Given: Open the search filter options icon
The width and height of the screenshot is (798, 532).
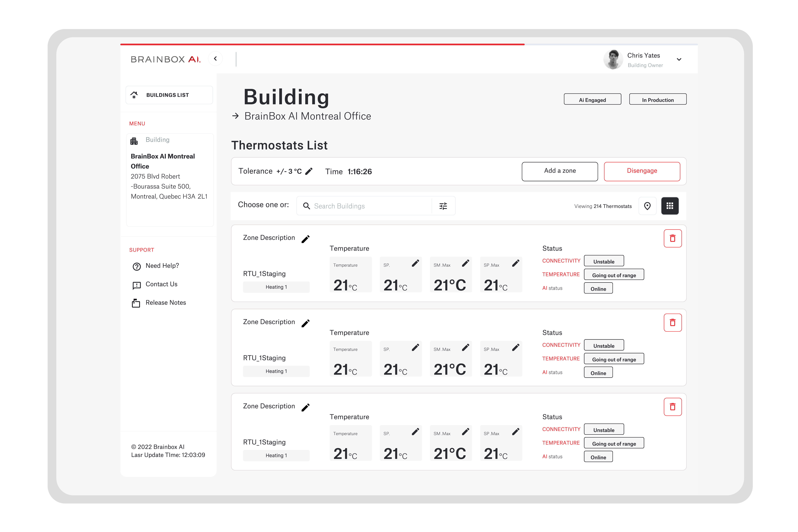Looking at the screenshot, I should coord(443,206).
